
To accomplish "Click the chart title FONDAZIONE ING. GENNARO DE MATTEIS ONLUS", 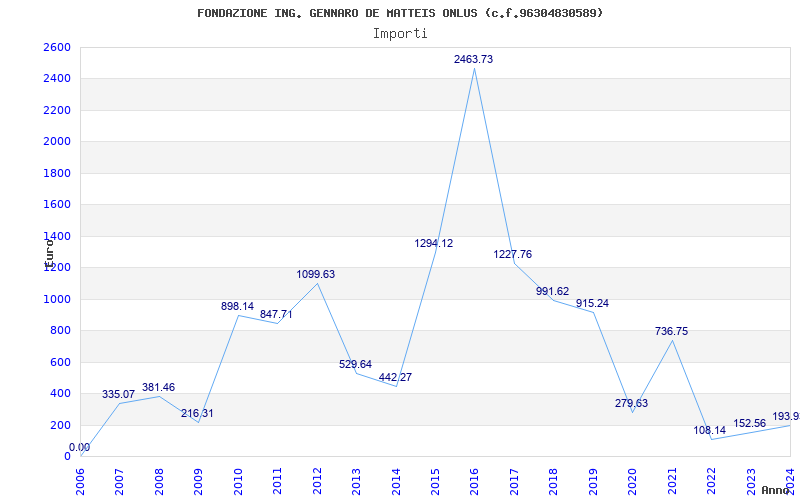I will (x=400, y=13).
